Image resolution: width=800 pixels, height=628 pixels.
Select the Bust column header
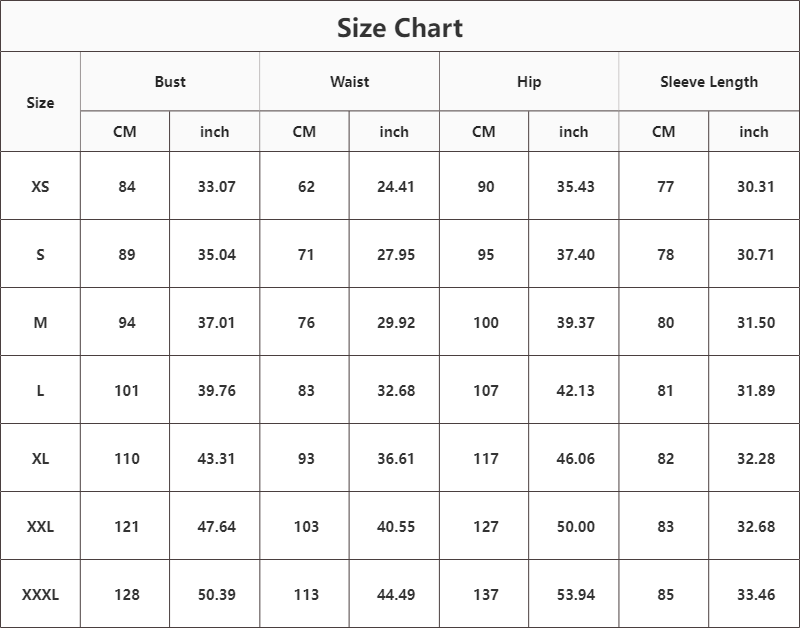tap(170, 82)
